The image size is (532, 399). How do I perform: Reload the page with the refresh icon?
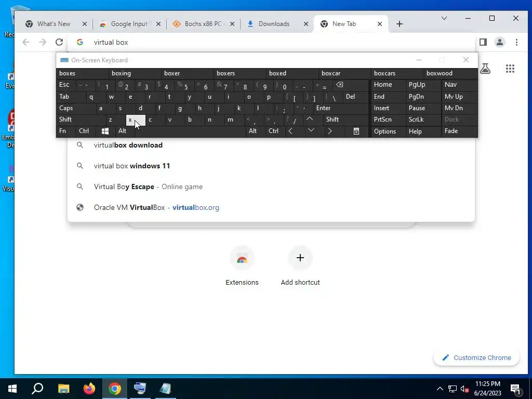[59, 42]
